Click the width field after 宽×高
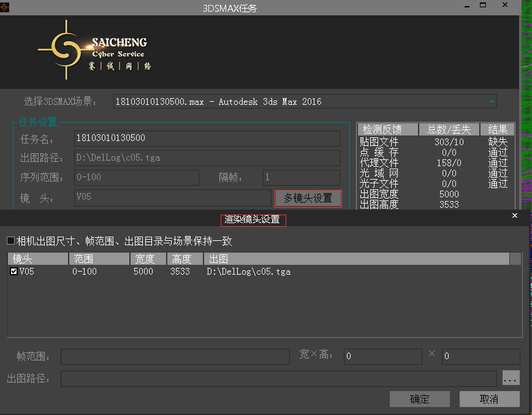 [x=382, y=356]
